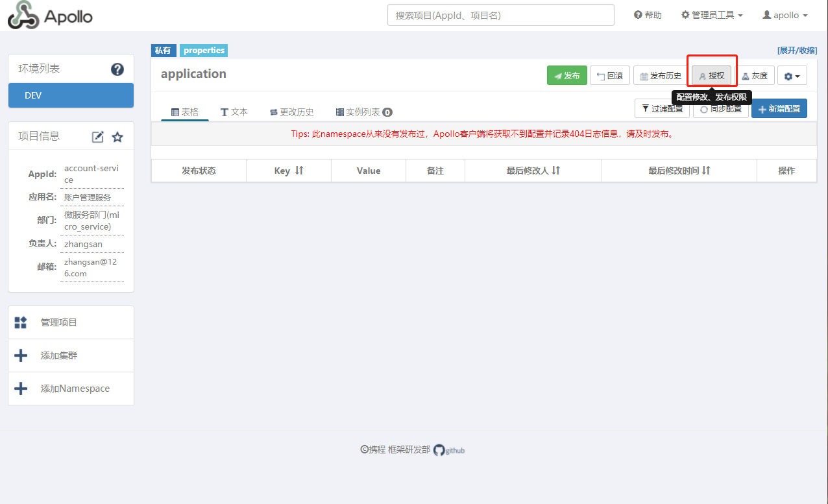Image resolution: width=828 pixels, height=504 pixels.
Task: Focus the 搜索项目 search field
Action: 500,15
